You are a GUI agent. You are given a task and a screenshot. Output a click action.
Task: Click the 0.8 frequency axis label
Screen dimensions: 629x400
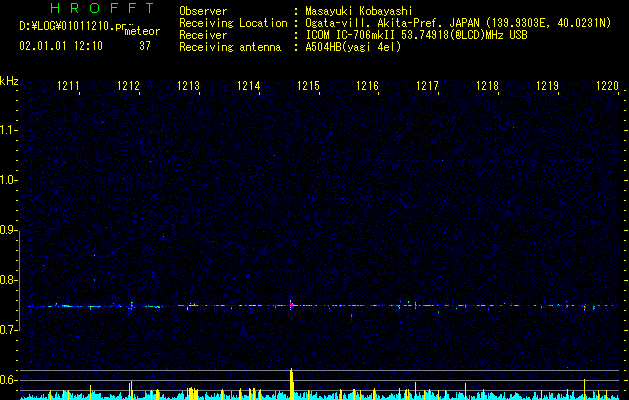click(x=8, y=280)
